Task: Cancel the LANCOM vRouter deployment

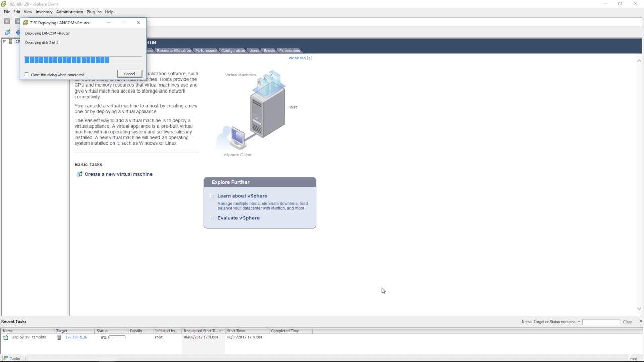Action: 129,74
